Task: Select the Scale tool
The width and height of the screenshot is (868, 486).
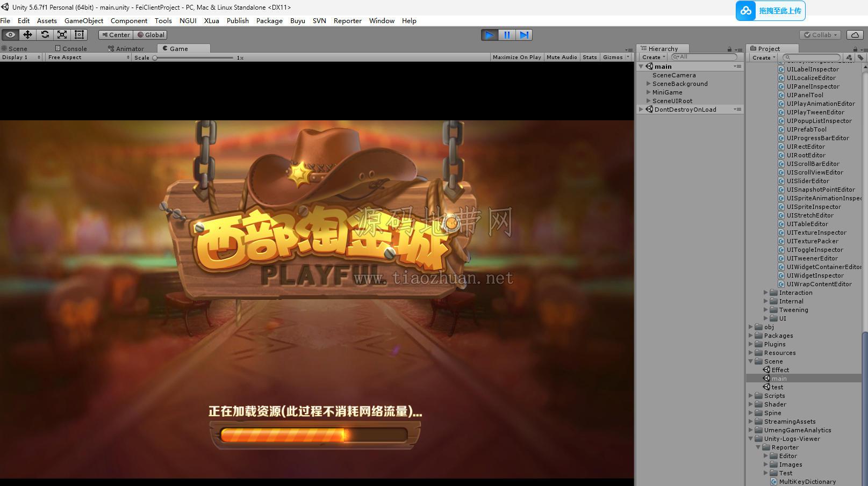Action: coord(62,35)
